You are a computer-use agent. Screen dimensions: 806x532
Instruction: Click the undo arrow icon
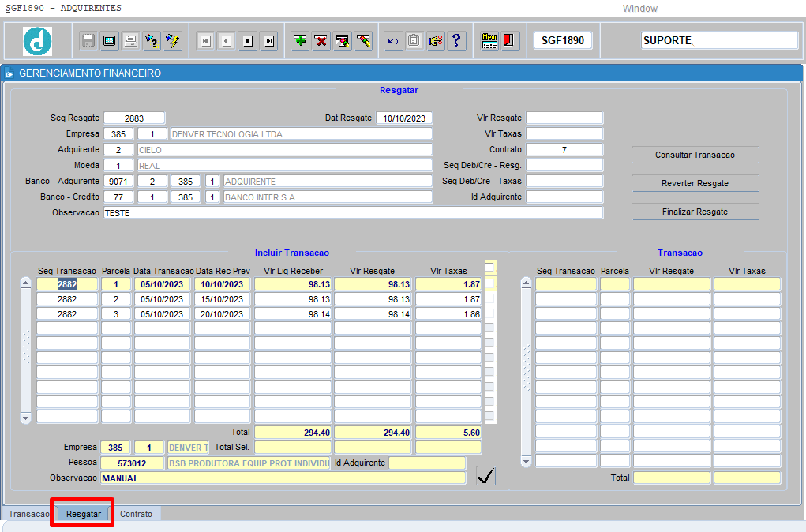pyautogui.click(x=393, y=40)
